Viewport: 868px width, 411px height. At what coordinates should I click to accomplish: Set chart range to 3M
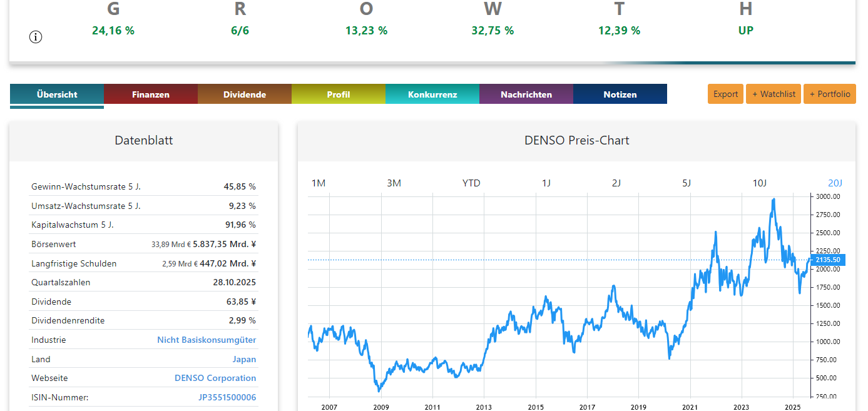pos(394,183)
